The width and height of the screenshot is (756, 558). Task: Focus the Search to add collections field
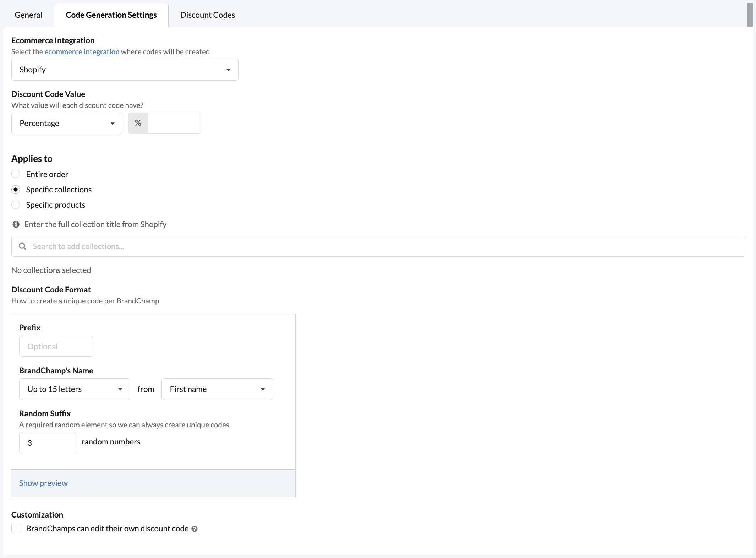[378, 246]
